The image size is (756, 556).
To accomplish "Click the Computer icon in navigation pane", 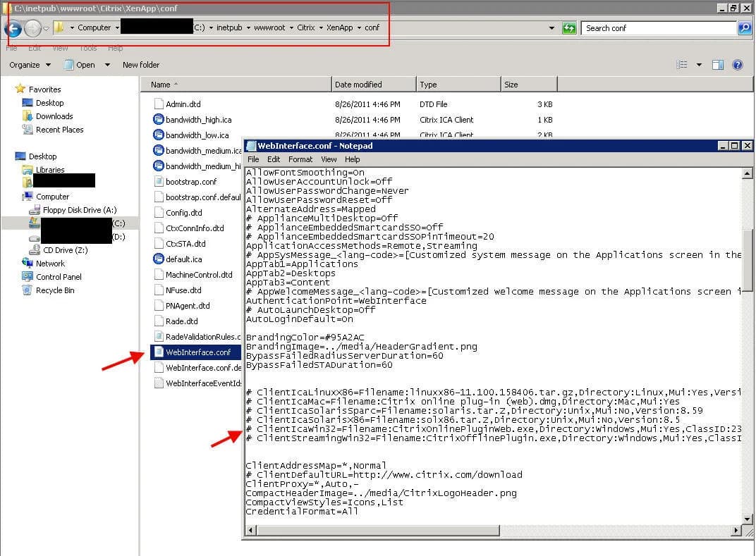I will click(28, 197).
